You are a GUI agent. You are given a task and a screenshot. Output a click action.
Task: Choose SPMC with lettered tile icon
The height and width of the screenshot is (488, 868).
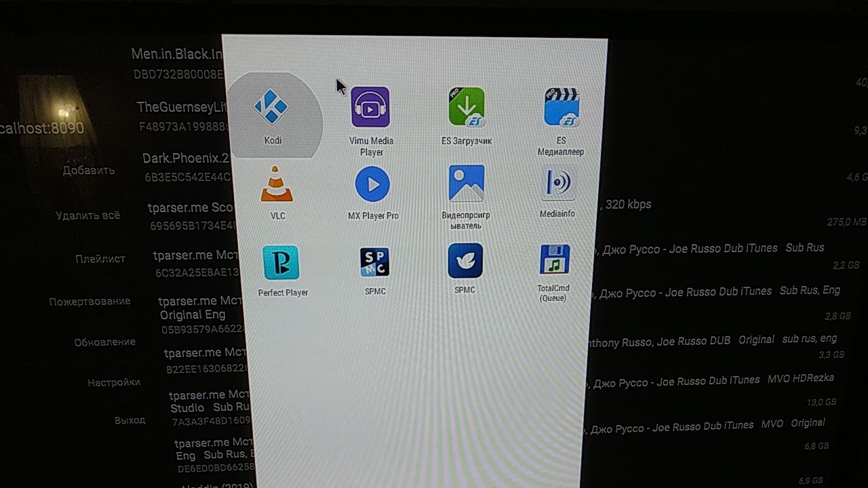pos(375,270)
